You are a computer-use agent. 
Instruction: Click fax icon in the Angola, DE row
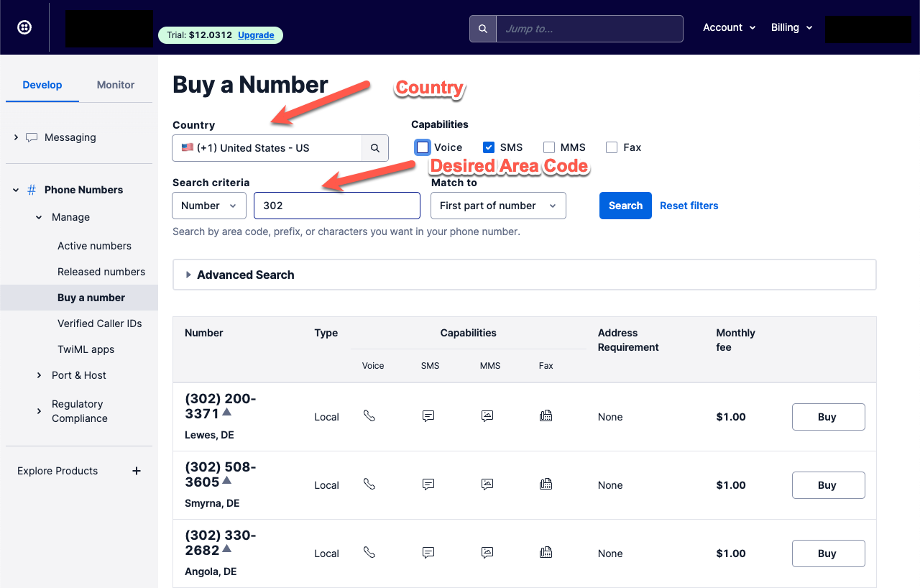click(546, 552)
